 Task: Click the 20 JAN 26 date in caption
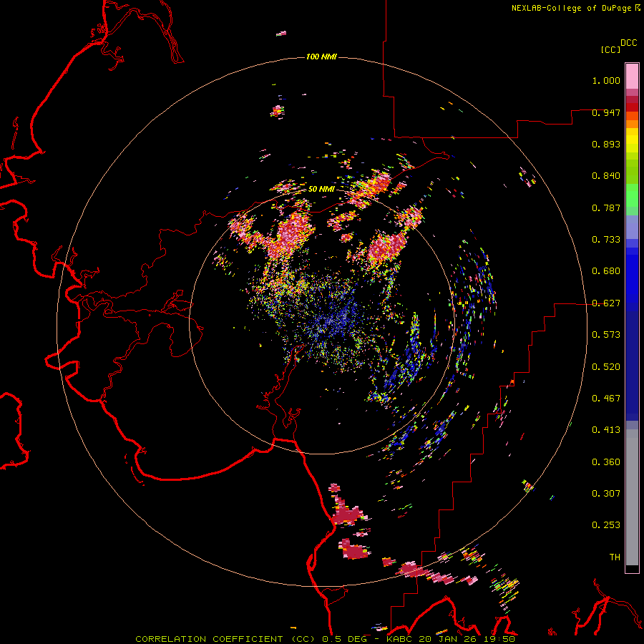447,639
